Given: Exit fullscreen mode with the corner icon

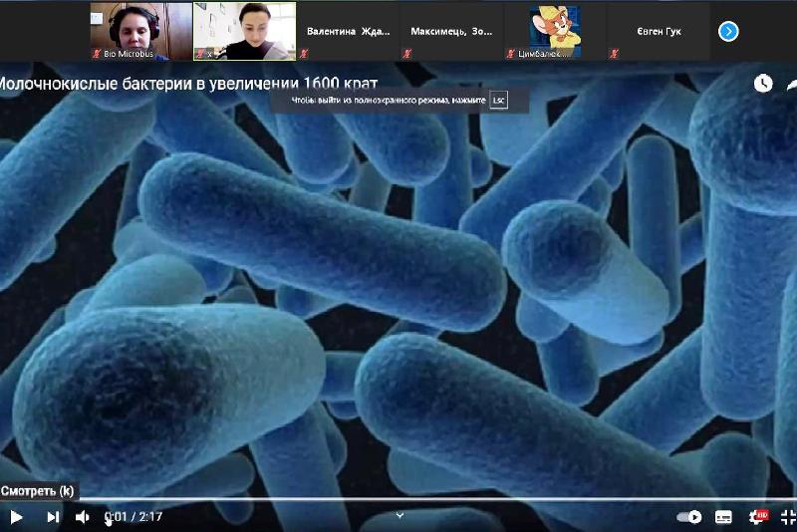Looking at the screenshot, I should [x=788, y=517].
